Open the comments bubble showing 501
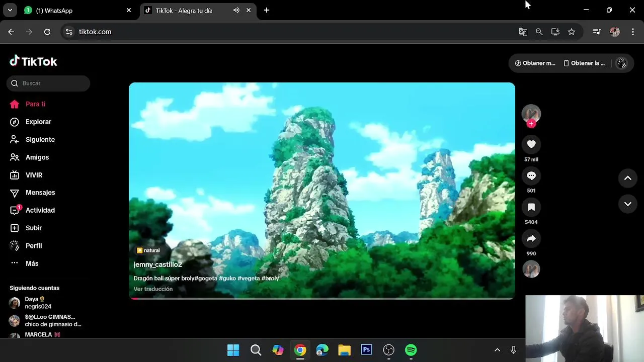 click(531, 175)
